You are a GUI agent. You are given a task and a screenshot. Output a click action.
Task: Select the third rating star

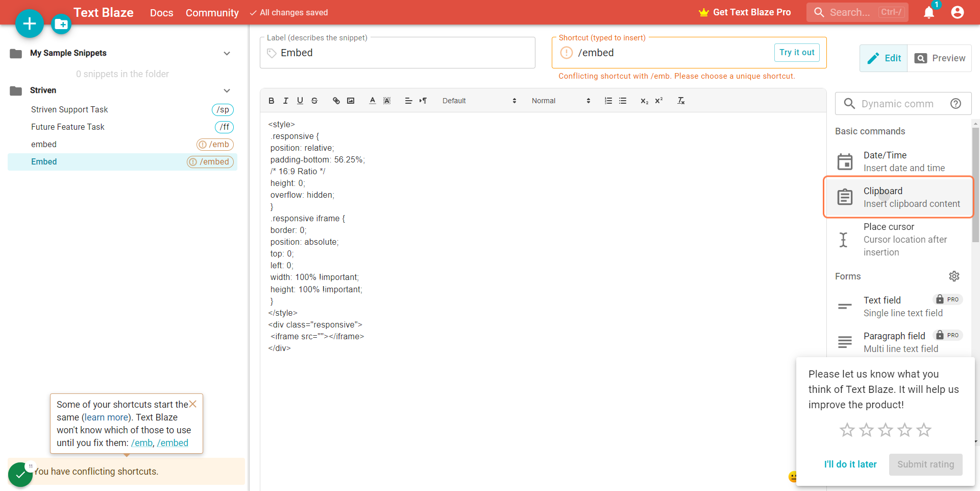[x=886, y=430]
